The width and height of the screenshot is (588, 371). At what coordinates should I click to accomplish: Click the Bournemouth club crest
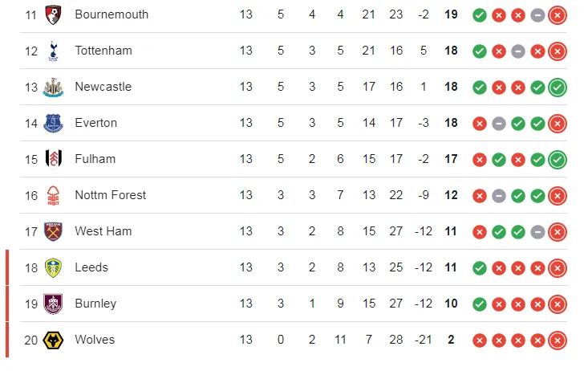(54, 14)
